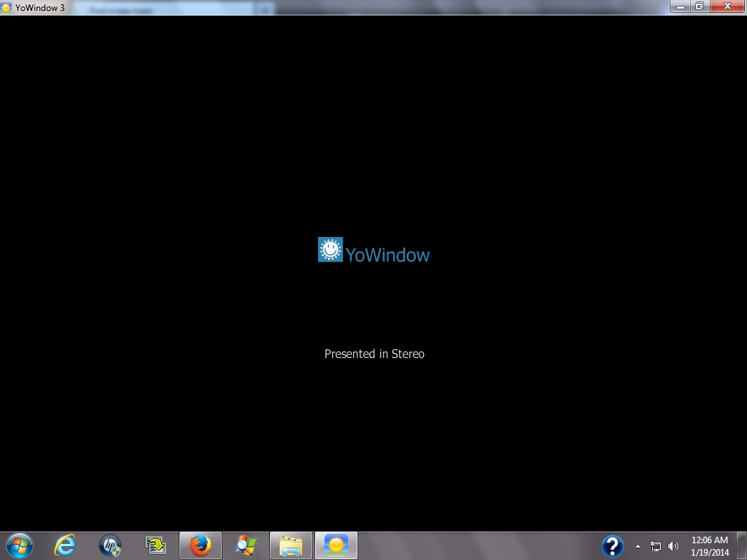Open the HP Support Assistant taskbar icon
747x560 pixels.
[x=110, y=545]
